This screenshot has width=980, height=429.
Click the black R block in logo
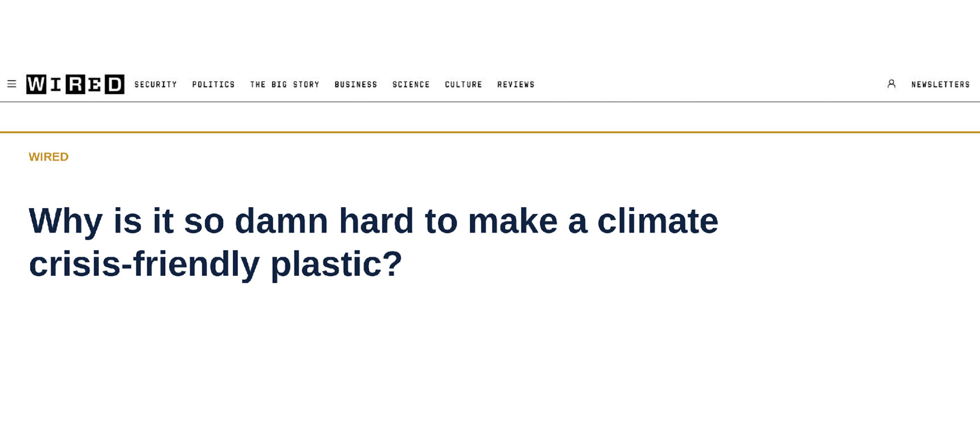75,84
